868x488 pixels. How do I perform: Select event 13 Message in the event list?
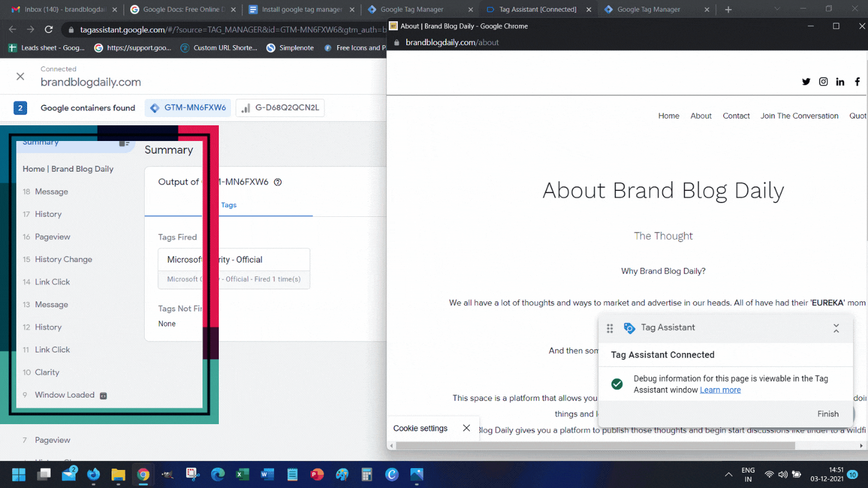(45, 304)
